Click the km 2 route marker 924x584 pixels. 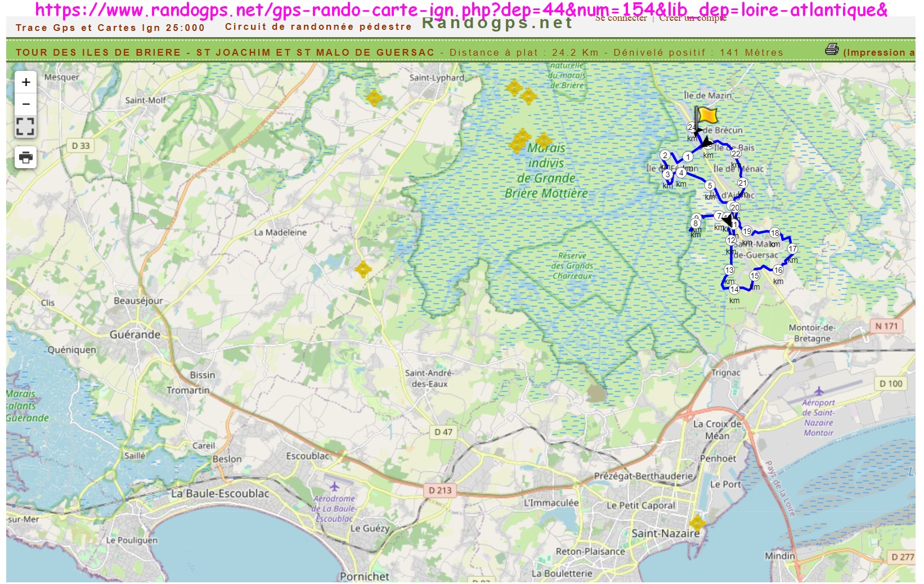(665, 155)
